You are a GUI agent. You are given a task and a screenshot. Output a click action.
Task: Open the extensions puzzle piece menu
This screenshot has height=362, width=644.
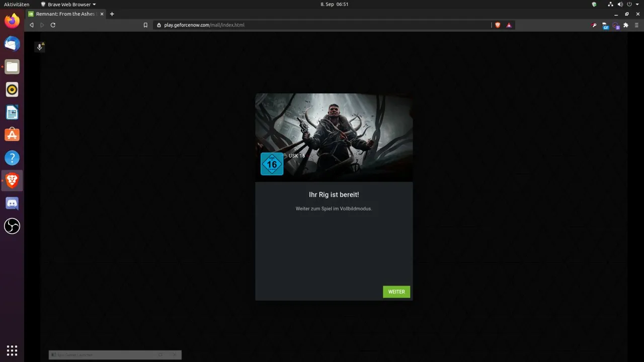click(x=626, y=25)
